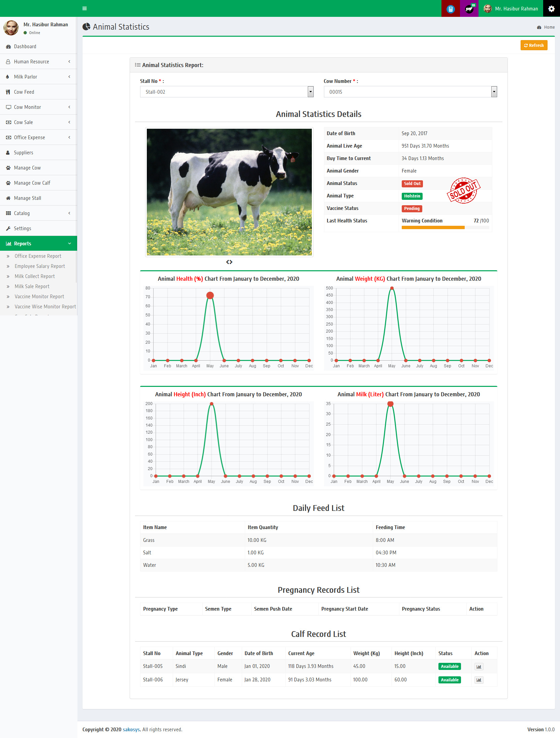Open the Cow Number dropdown
The image size is (560, 738).
pos(410,92)
